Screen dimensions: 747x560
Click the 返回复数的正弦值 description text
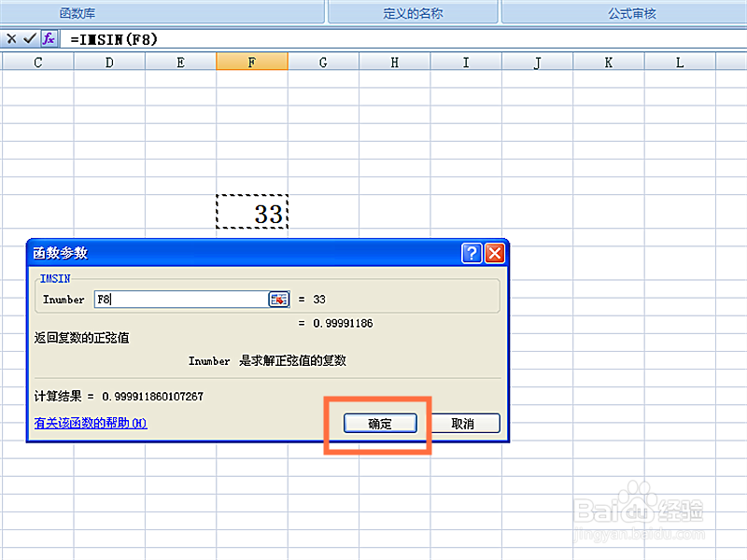81,338
